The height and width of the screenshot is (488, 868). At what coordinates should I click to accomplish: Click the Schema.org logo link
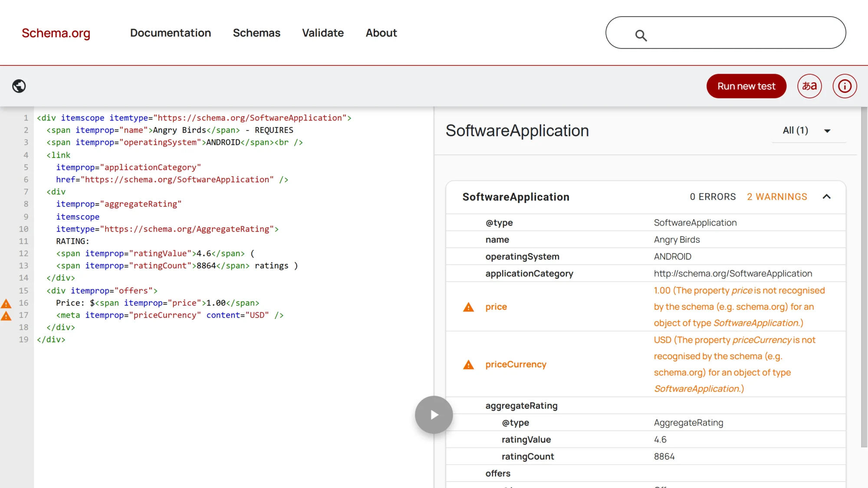pyautogui.click(x=56, y=33)
